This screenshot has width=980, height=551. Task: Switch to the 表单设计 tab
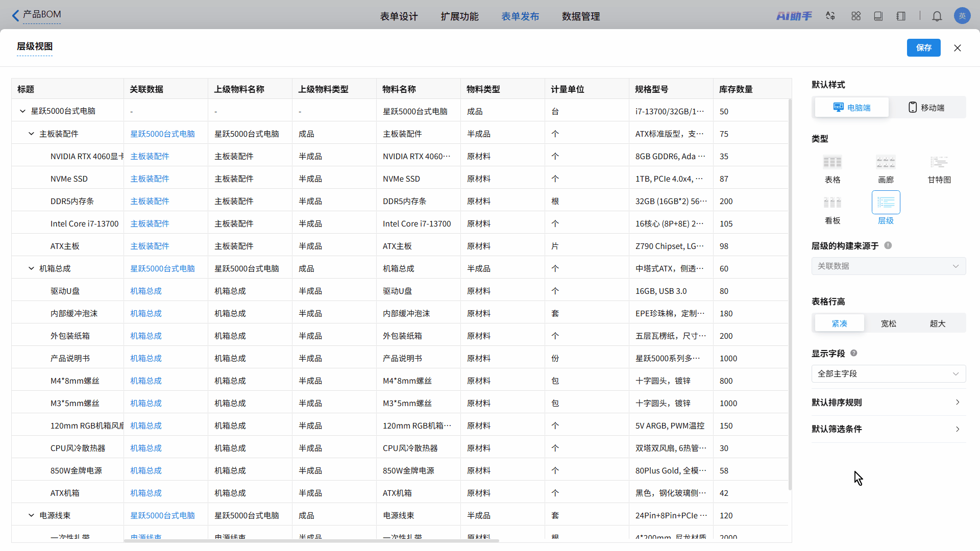point(399,16)
